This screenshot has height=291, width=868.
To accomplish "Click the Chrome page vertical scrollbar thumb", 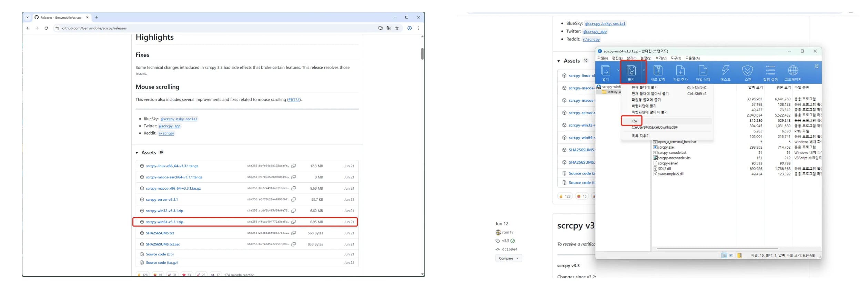I will click(x=422, y=54).
